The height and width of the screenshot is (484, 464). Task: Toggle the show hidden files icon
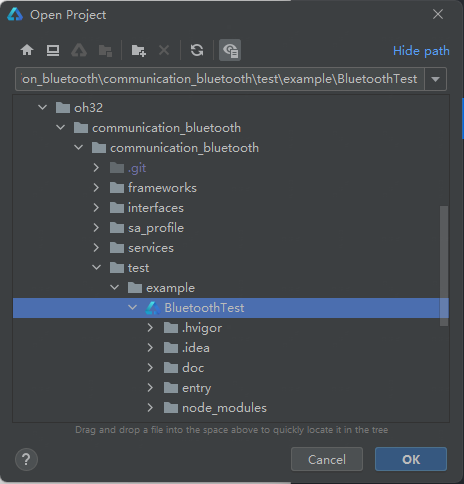(x=230, y=50)
